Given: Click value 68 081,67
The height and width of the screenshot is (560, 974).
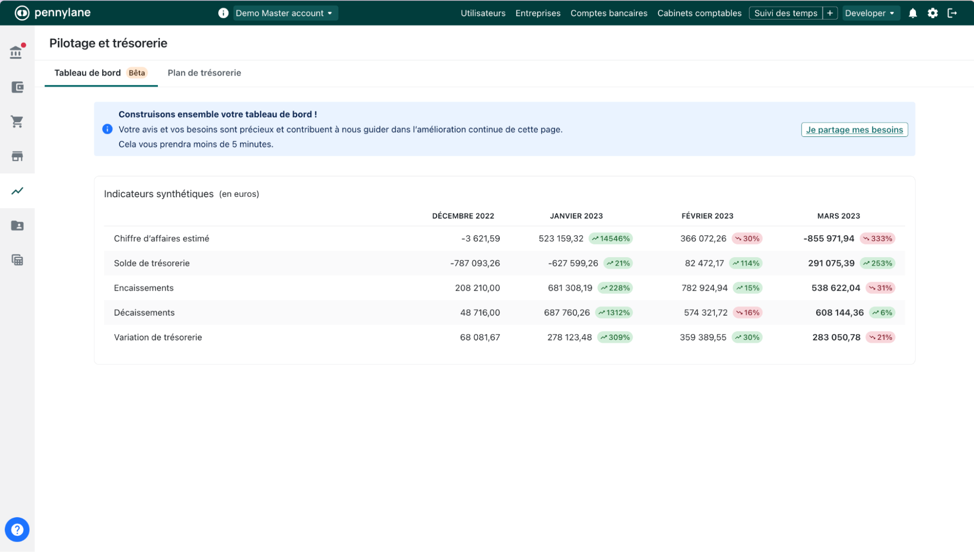Looking at the screenshot, I should point(480,337).
